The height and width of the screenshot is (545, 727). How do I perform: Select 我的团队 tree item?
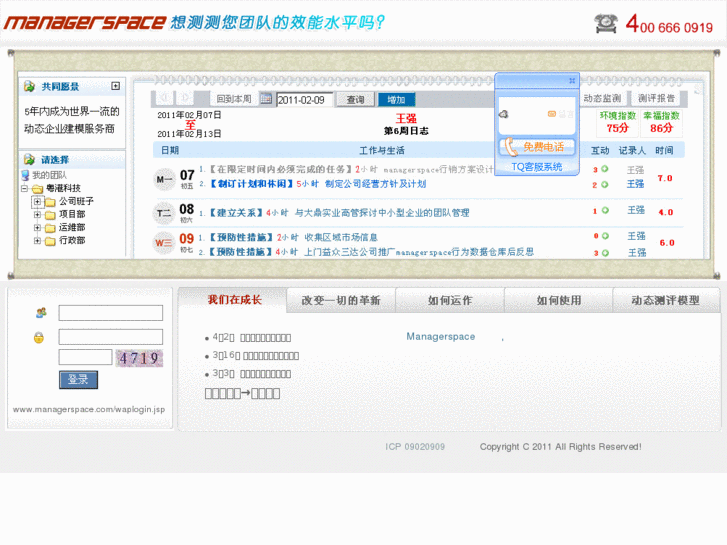[x=49, y=175]
